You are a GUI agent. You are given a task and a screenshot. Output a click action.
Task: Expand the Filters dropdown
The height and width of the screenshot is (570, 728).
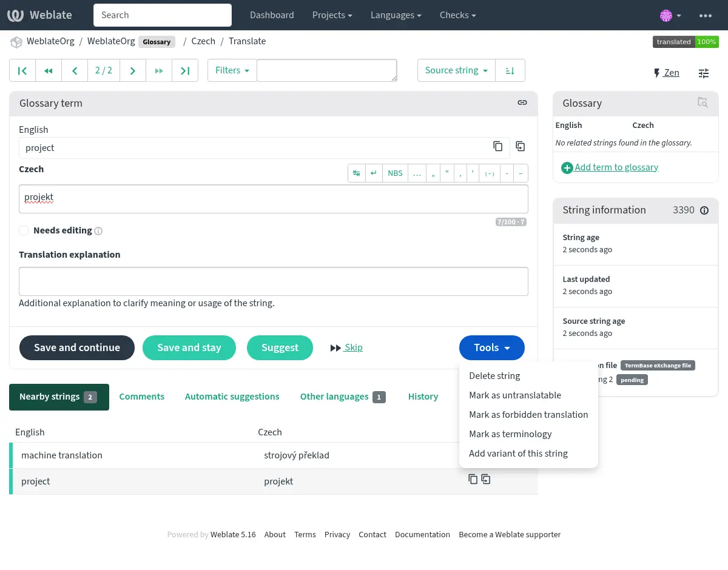[x=232, y=70]
